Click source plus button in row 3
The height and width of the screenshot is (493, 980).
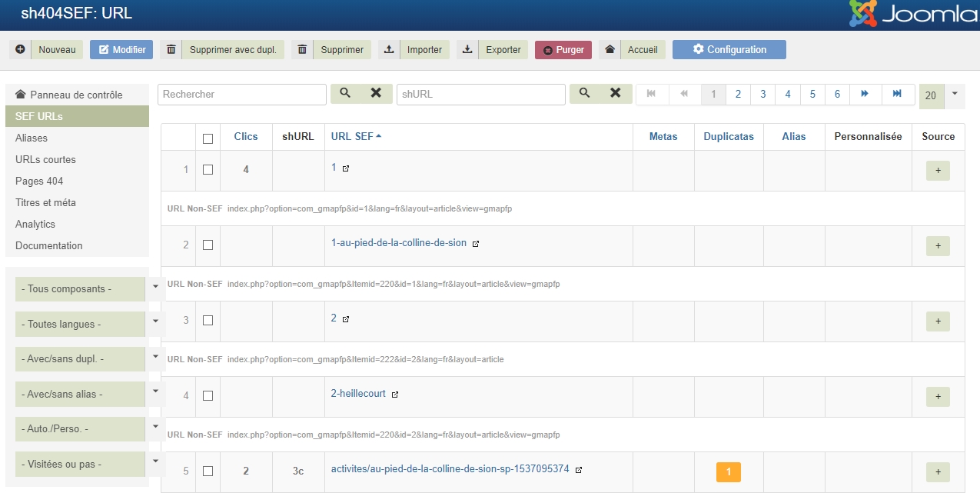click(x=938, y=321)
